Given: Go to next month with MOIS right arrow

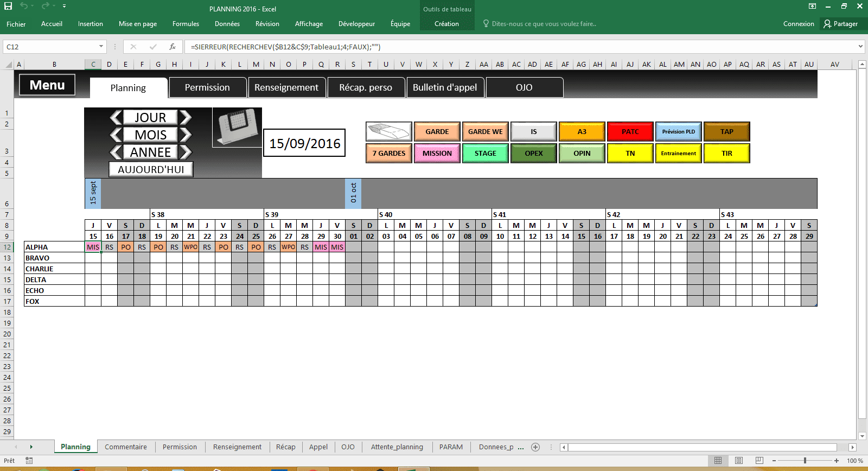Looking at the screenshot, I should click(186, 135).
